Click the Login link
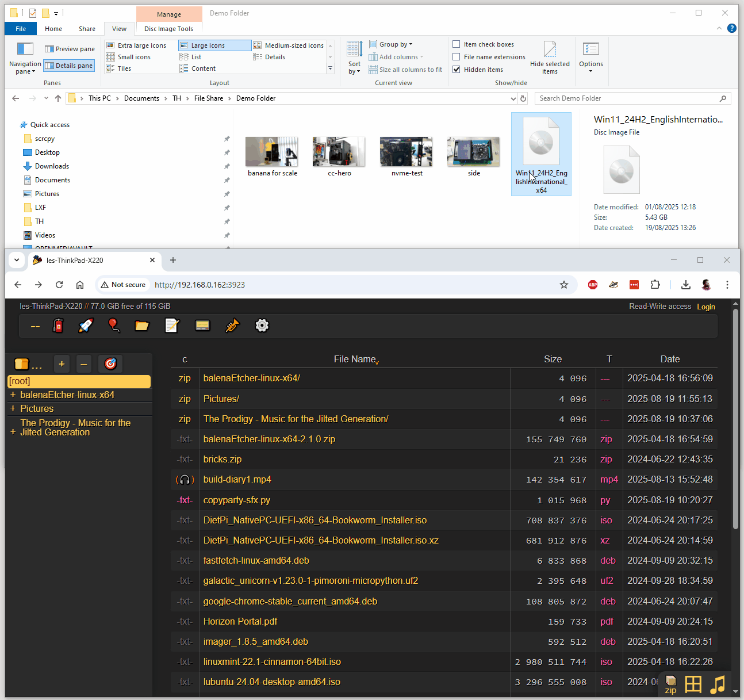 tap(705, 307)
